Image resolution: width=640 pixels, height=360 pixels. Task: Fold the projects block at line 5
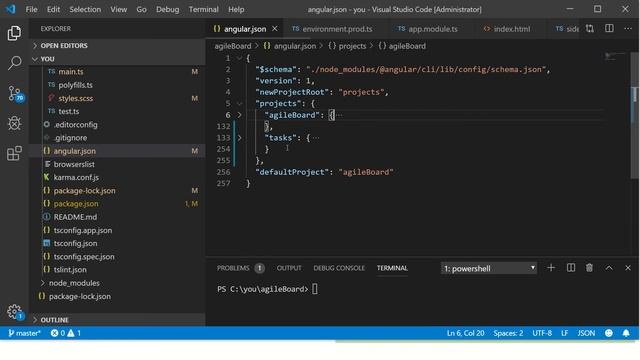[x=240, y=104]
